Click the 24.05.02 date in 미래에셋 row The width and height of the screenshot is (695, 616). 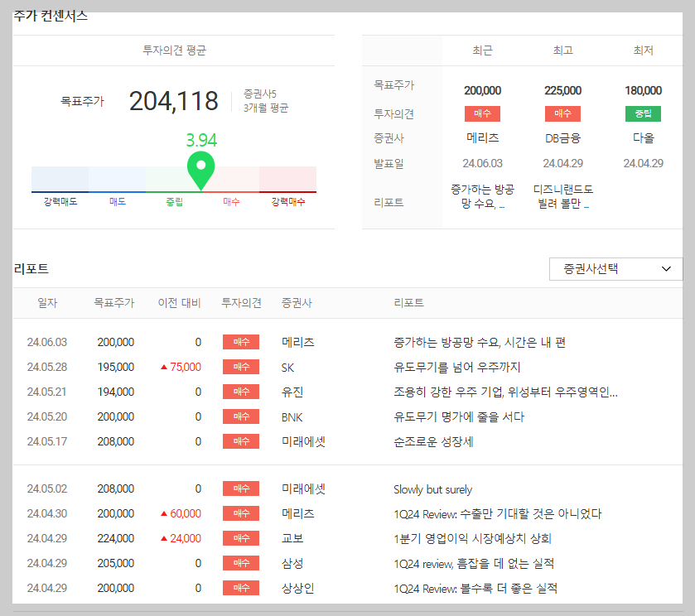tap(47, 488)
